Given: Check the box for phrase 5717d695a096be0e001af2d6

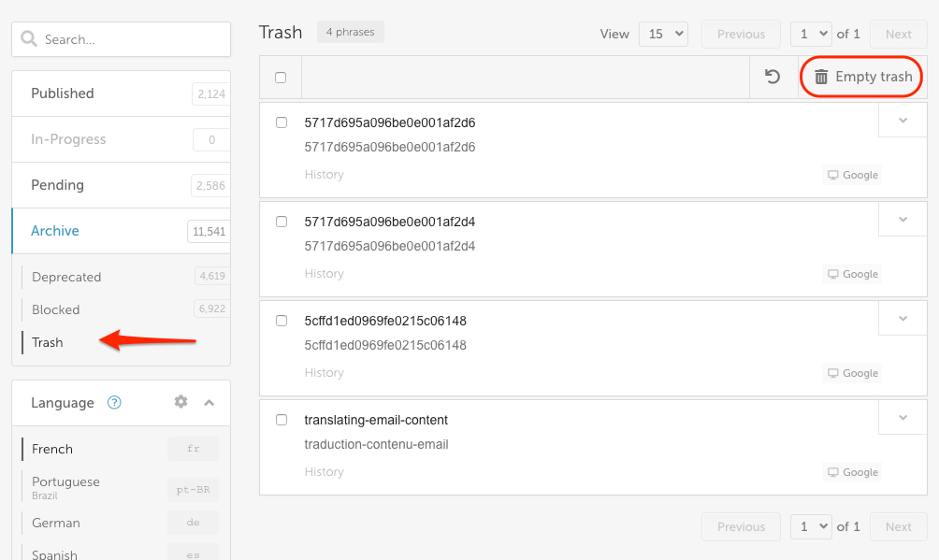Looking at the screenshot, I should click(282, 122).
